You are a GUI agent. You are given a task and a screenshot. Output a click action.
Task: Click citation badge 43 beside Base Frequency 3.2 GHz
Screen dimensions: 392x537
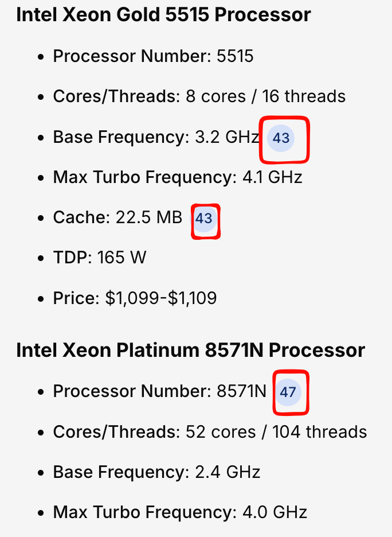(281, 138)
